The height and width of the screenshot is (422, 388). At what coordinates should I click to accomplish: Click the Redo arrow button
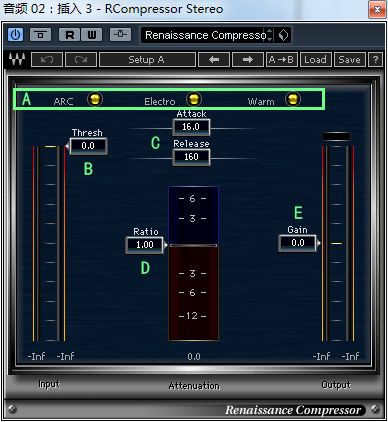click(x=81, y=60)
